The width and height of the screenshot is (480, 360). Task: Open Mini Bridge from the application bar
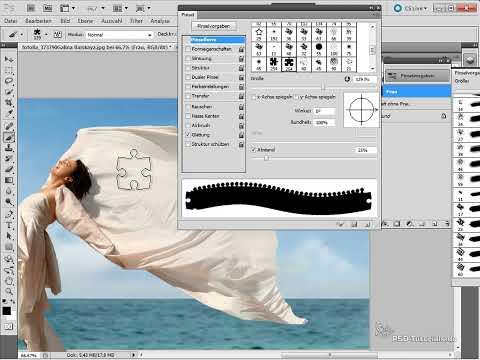pyautogui.click(x=48, y=8)
